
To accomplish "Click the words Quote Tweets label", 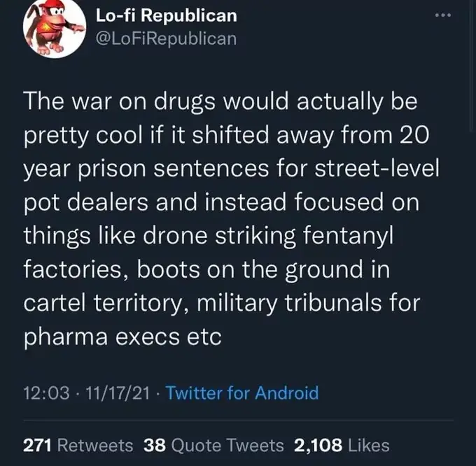I will 227,446.
